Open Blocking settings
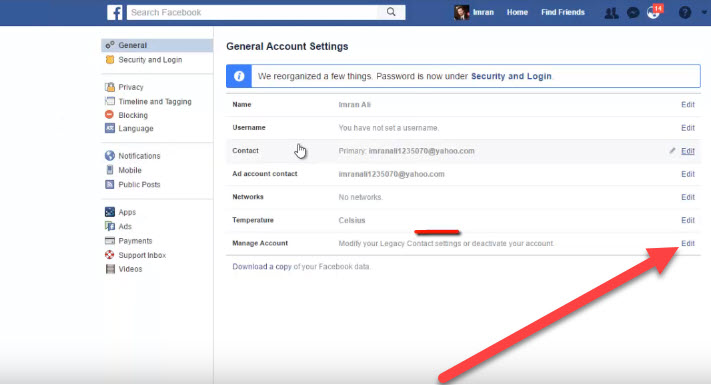 [x=133, y=115]
